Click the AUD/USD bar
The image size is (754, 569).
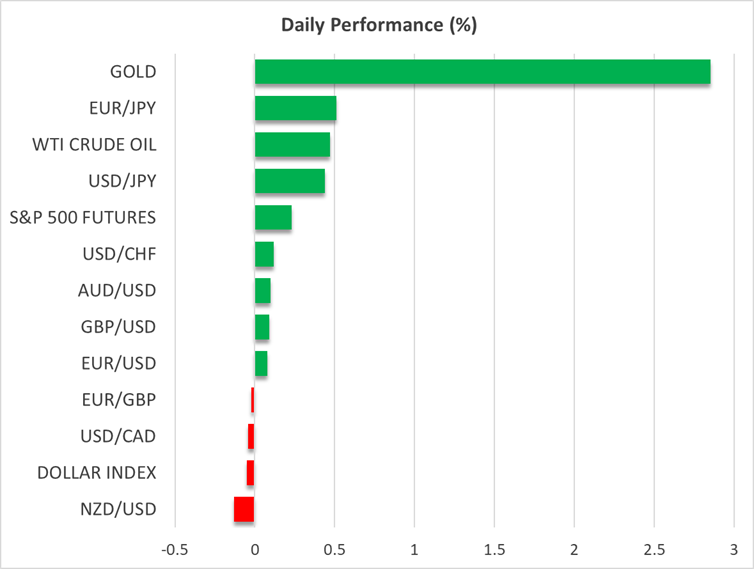[262, 290]
